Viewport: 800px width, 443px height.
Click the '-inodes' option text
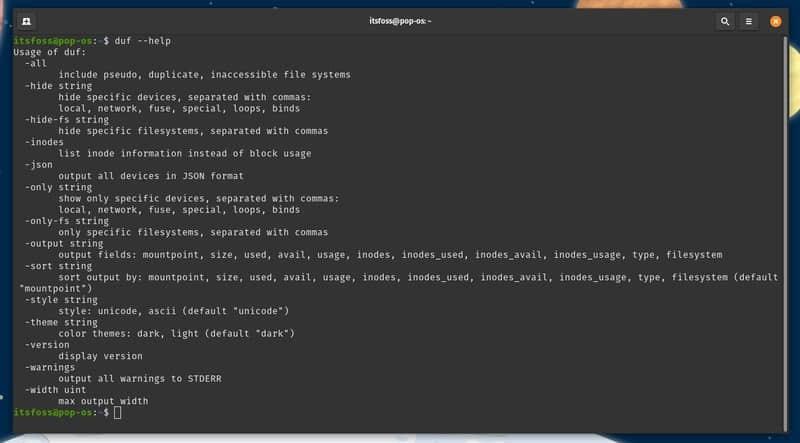(45, 142)
